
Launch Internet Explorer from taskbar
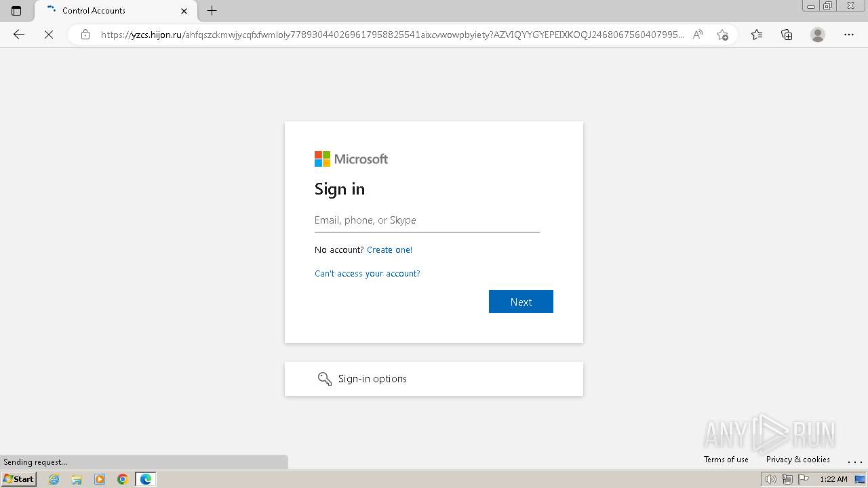(x=54, y=479)
